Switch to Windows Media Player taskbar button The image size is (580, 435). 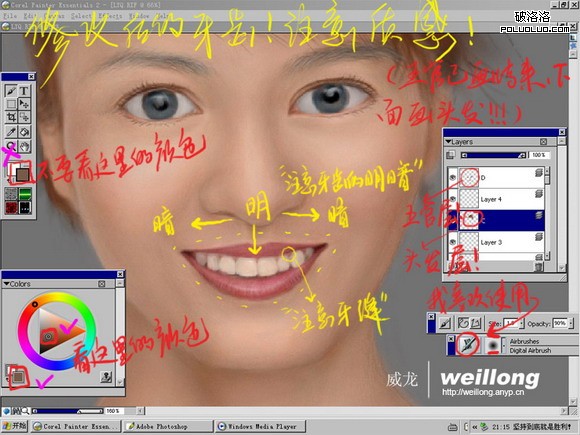260,426
